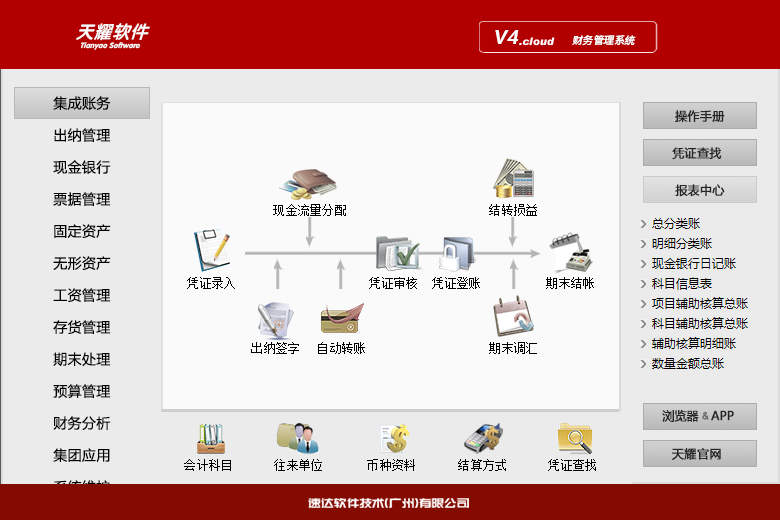
Task: Click the 结算方式 payment terminal icon
Action: 483,438
